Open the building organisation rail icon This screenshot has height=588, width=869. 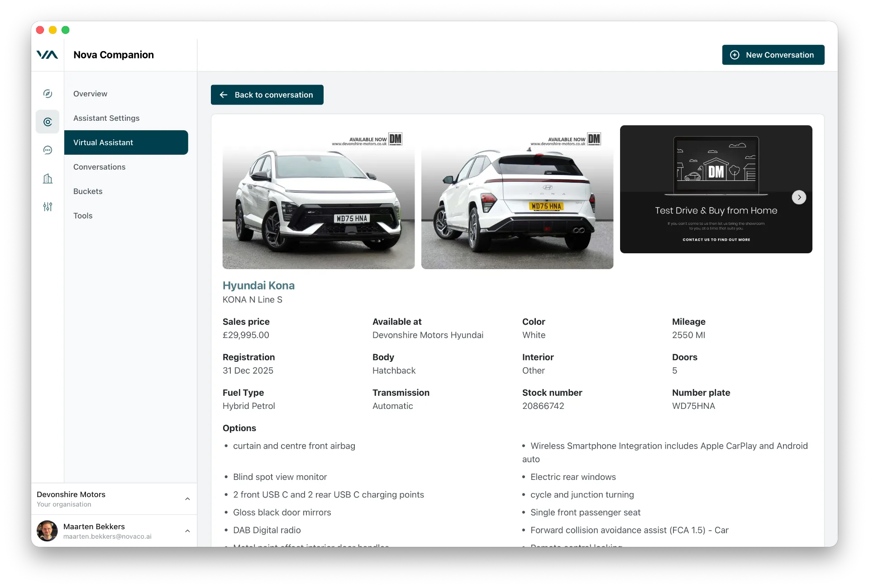[48, 179]
